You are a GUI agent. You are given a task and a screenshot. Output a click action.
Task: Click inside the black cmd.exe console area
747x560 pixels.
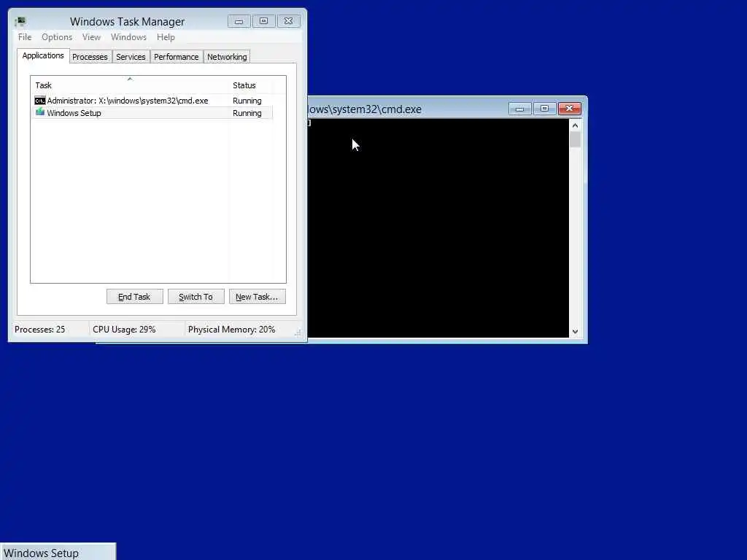pos(438,228)
